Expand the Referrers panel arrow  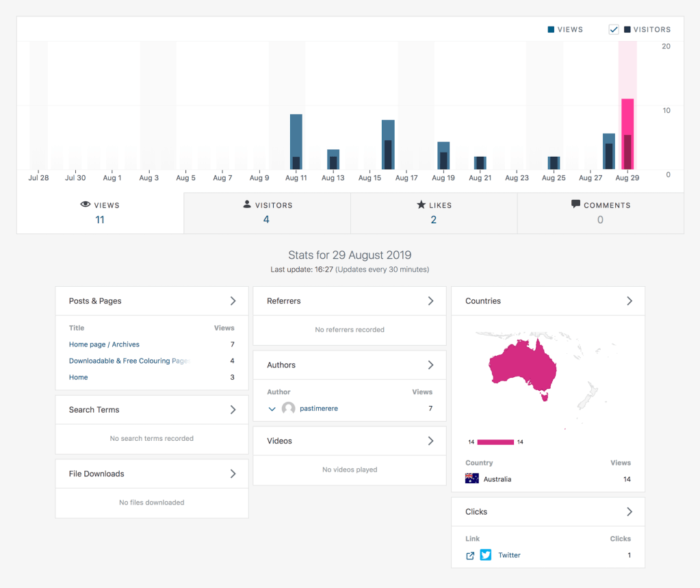(x=430, y=301)
